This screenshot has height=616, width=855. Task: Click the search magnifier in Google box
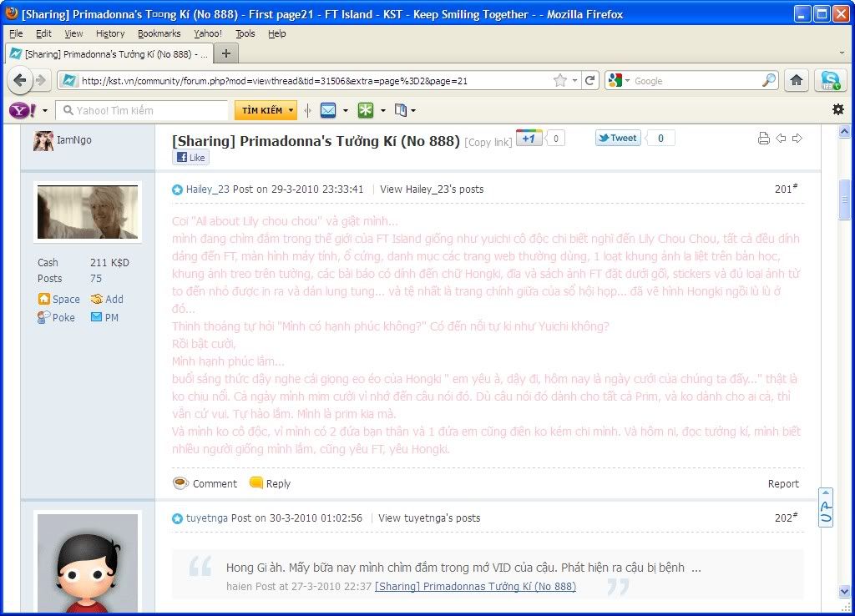pos(769,81)
